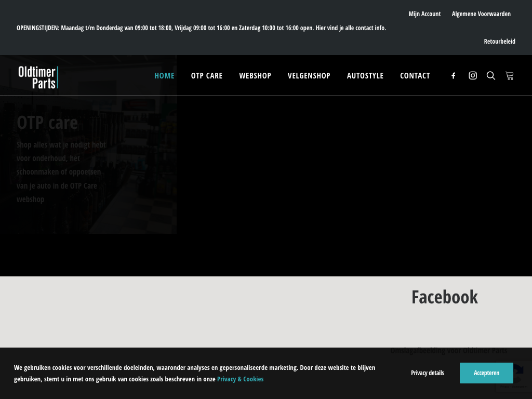The height and width of the screenshot is (399, 532).
Task: Open Mijn Account link
Action: (424, 14)
